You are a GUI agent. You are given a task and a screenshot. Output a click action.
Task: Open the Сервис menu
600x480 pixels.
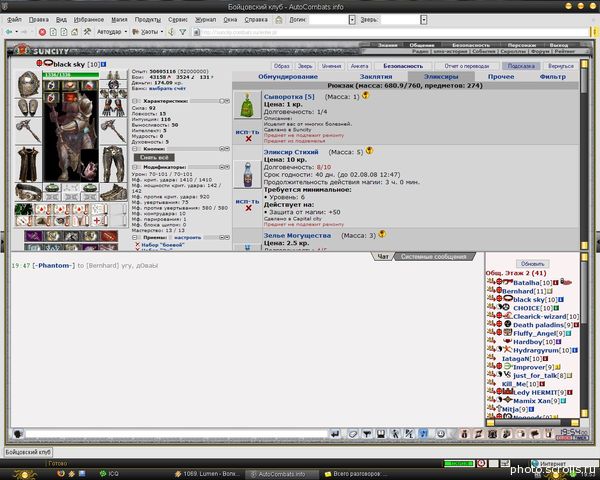click(x=178, y=20)
